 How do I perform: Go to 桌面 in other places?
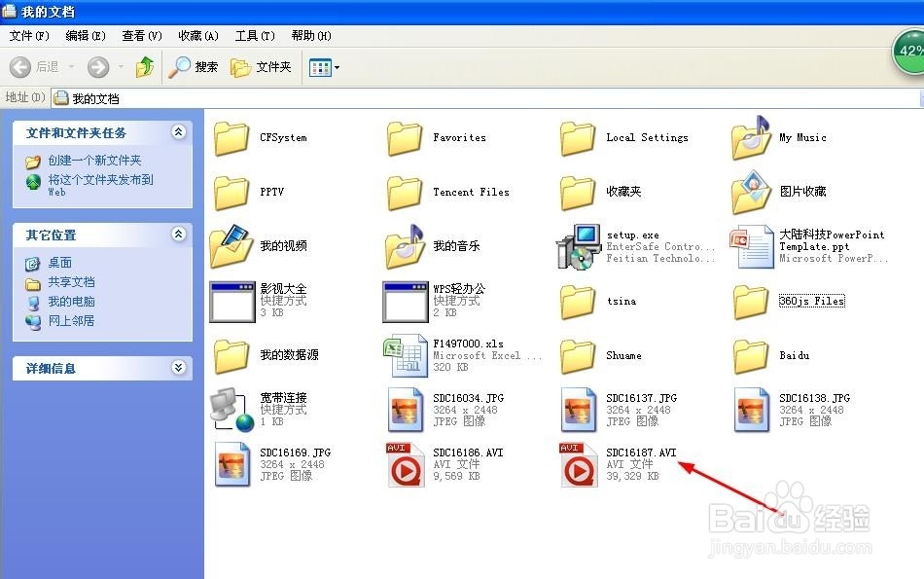point(59,263)
